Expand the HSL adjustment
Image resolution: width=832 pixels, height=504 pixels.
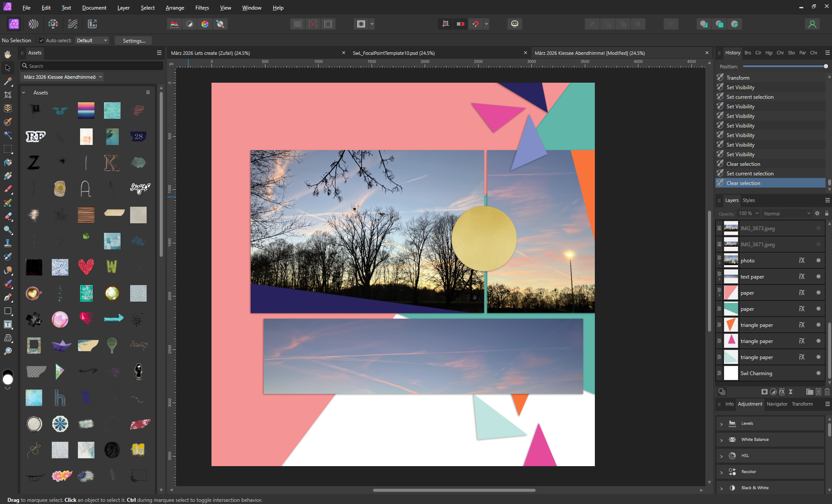click(x=721, y=456)
